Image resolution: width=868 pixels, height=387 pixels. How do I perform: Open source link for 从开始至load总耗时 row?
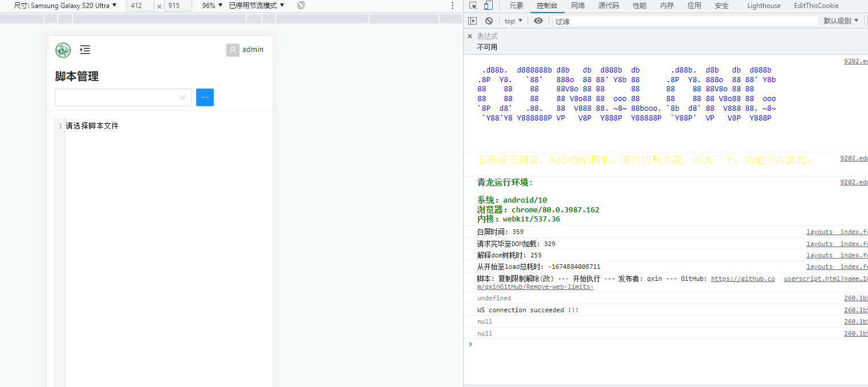pyautogui.click(x=837, y=267)
